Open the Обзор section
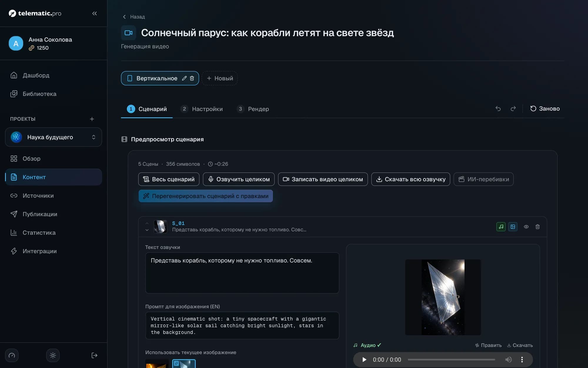Viewport: 588px width, 368px height. [x=54, y=159]
